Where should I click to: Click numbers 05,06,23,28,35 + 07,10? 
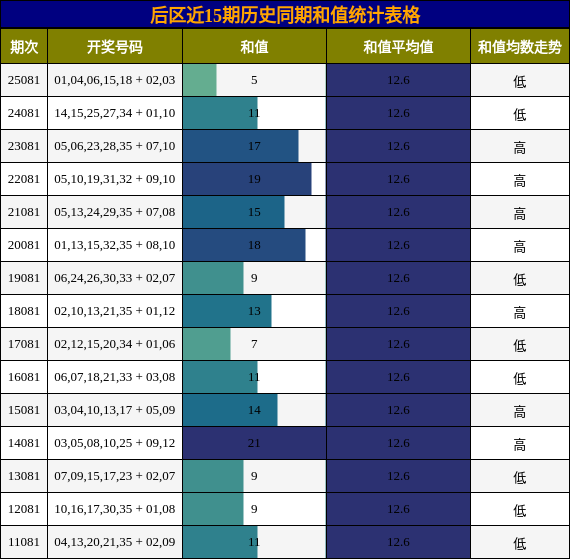tap(115, 146)
